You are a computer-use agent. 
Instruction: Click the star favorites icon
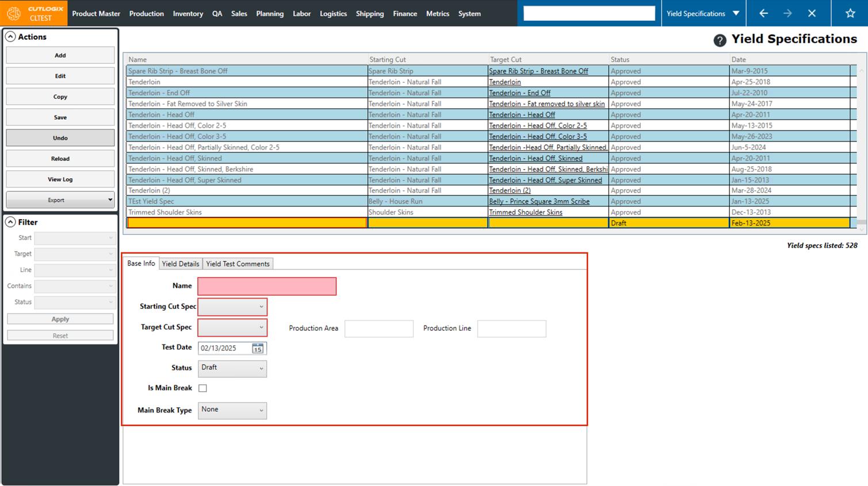(x=850, y=13)
